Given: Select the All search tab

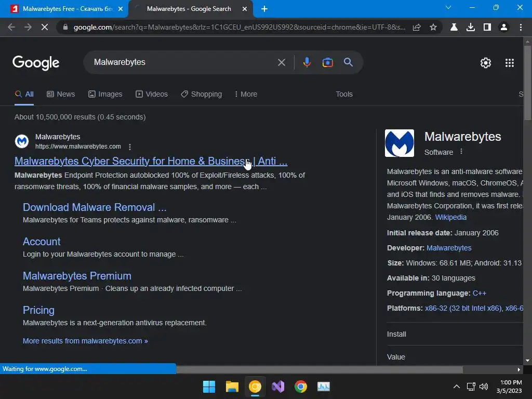Looking at the screenshot, I should click(x=24, y=94).
